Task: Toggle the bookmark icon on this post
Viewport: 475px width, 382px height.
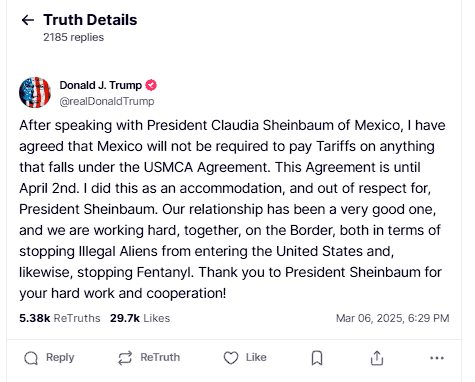Action: 317,358
